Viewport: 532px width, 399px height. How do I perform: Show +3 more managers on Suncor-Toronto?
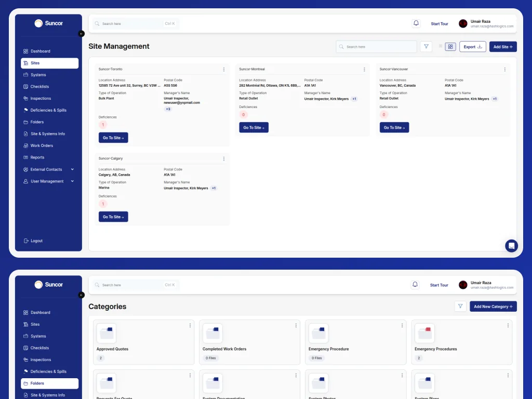168,109
